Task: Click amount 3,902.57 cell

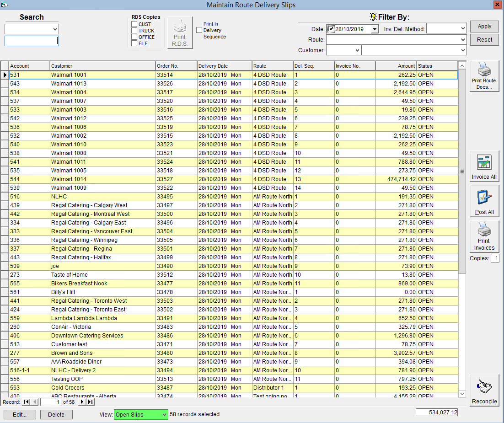Action: 397,353
